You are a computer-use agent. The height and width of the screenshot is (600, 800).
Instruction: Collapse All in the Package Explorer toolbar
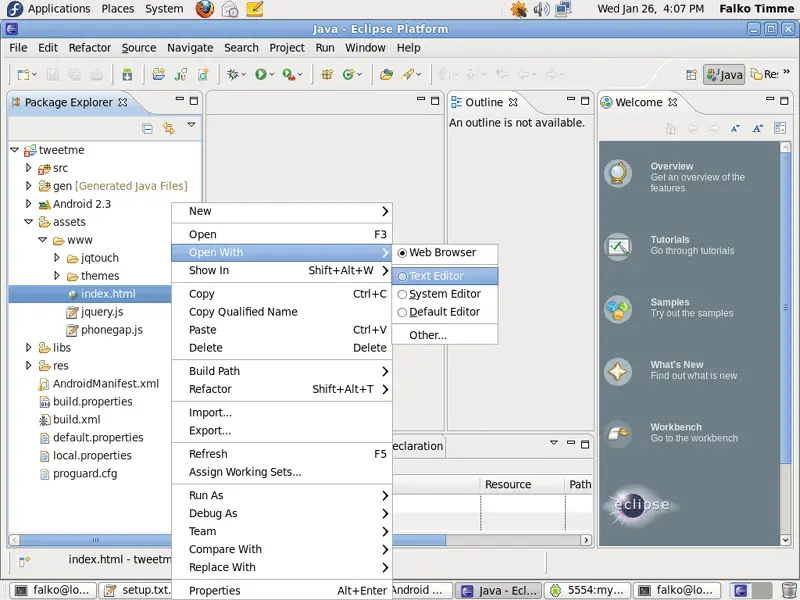click(x=147, y=128)
